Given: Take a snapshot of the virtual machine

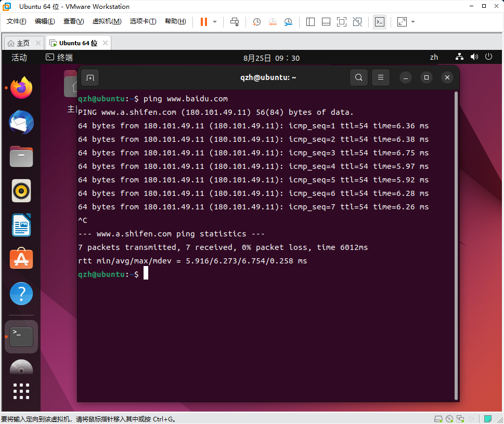Looking at the screenshot, I should click(256, 22).
